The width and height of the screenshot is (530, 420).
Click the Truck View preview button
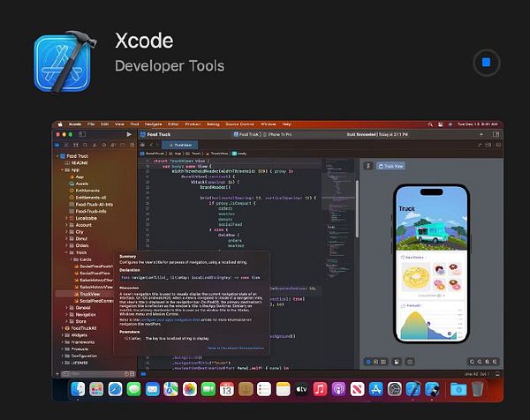pyautogui.click(x=390, y=166)
